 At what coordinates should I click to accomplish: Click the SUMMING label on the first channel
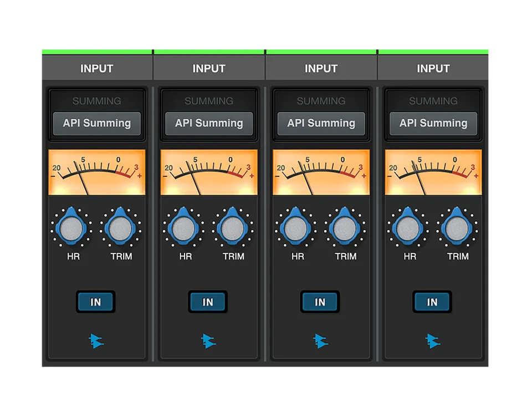(96, 101)
